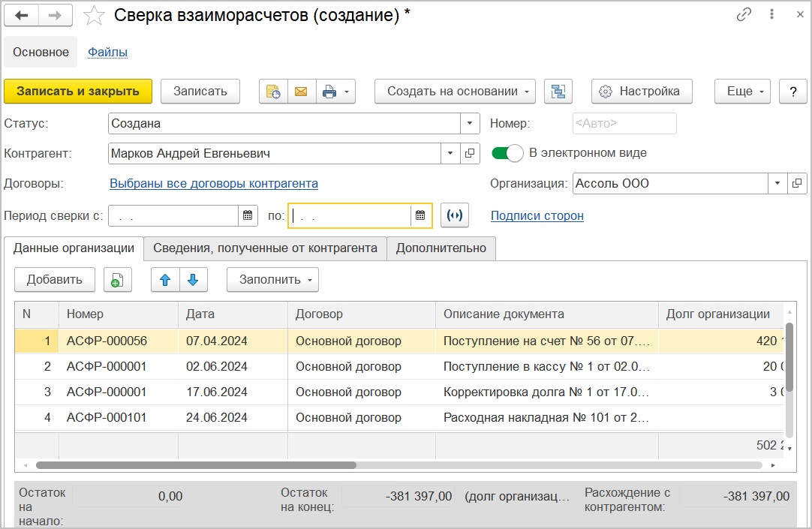The image size is (812, 529).
Task: Open the Дополнительно tab
Action: (x=441, y=248)
